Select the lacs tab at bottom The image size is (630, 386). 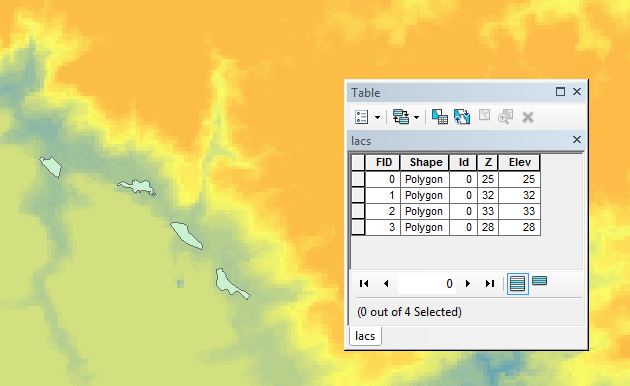pyautogui.click(x=365, y=336)
